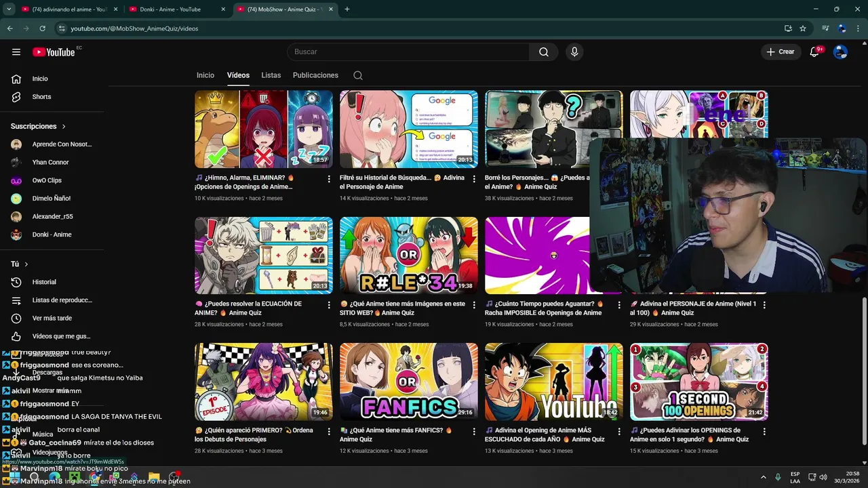
Task: Switch to the Inicio channel tab
Action: tap(205, 75)
